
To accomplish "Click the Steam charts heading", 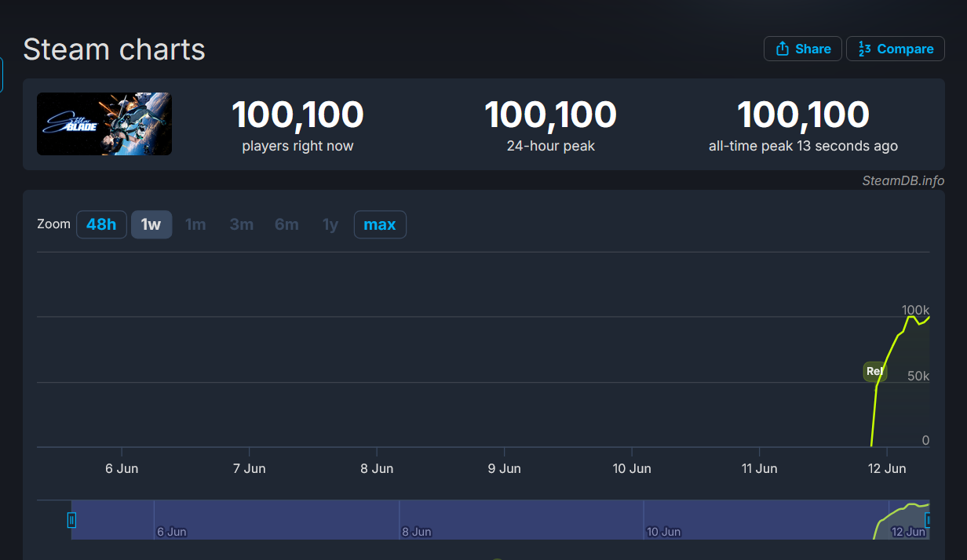I will (114, 49).
